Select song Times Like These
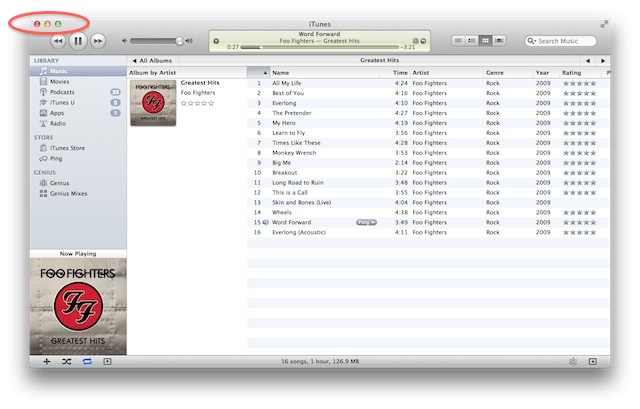The width and height of the screenshot is (640, 409). 428,143
